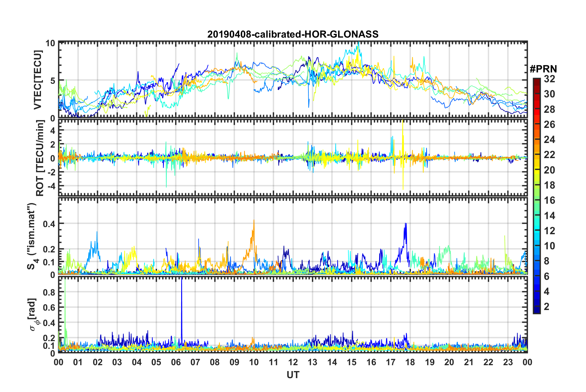Select the x-axis tick label 23
Image resolution: width=586 pixels, height=392 pixels.
(x=508, y=362)
